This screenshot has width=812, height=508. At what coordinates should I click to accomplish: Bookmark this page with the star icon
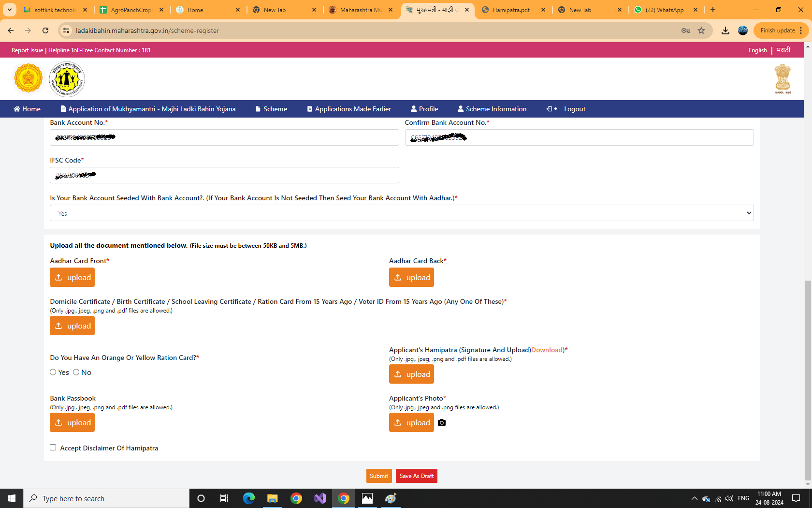click(x=701, y=30)
